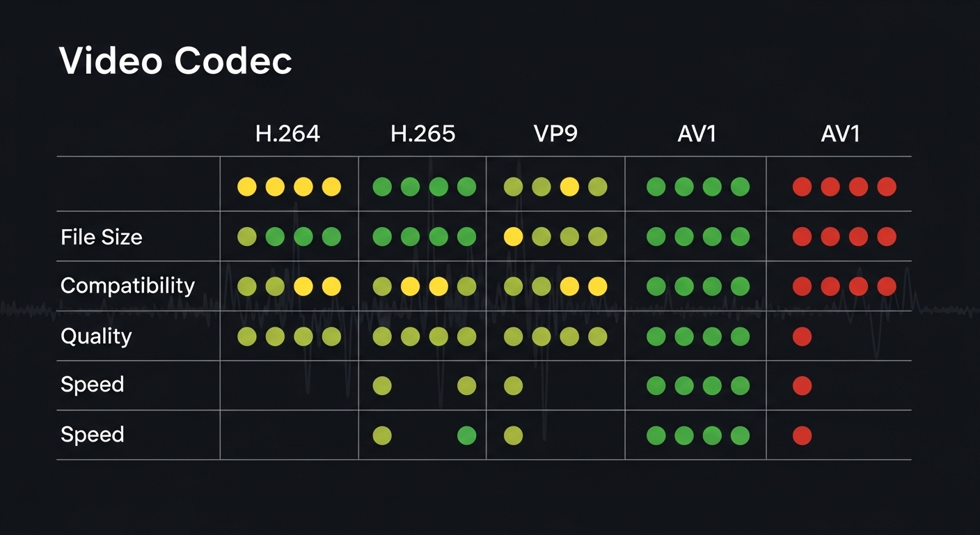
Task: Click the File Size row label
Action: (x=102, y=237)
